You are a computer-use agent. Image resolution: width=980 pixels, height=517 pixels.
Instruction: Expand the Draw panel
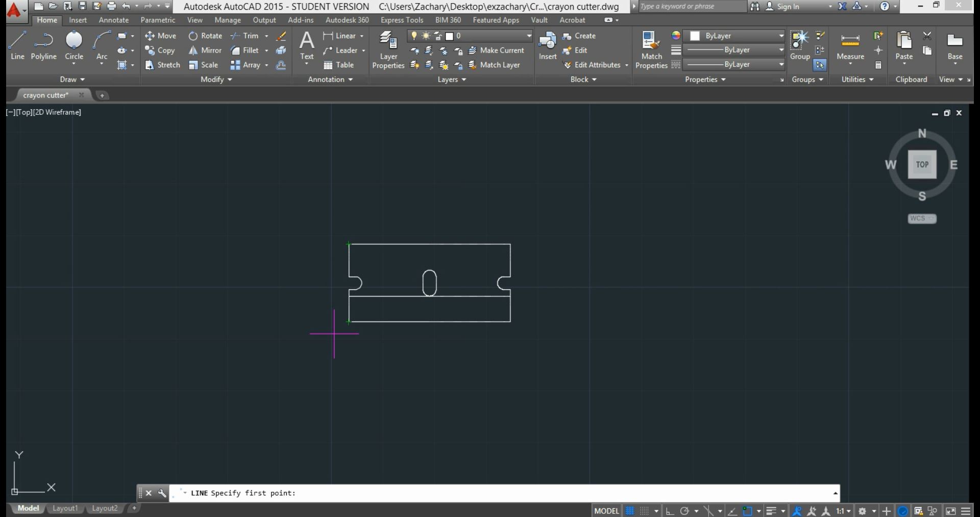click(72, 80)
